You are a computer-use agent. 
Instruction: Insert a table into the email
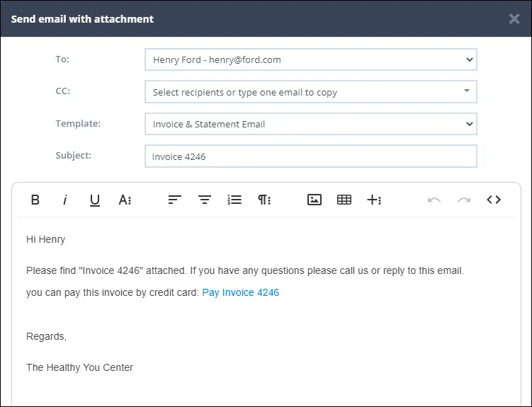[344, 200]
